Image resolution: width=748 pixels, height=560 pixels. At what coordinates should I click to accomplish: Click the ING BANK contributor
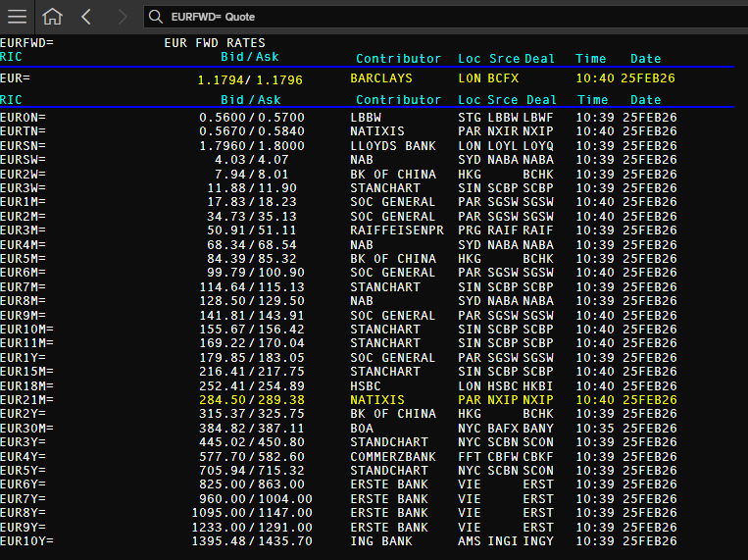point(381,541)
